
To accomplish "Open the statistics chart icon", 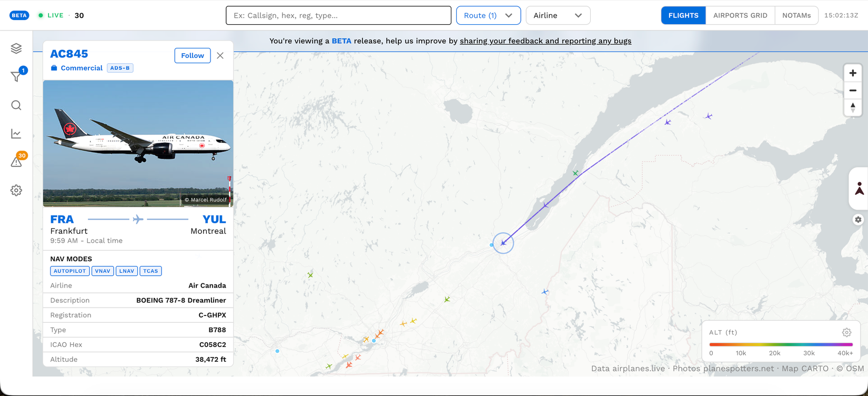I will click(x=16, y=134).
